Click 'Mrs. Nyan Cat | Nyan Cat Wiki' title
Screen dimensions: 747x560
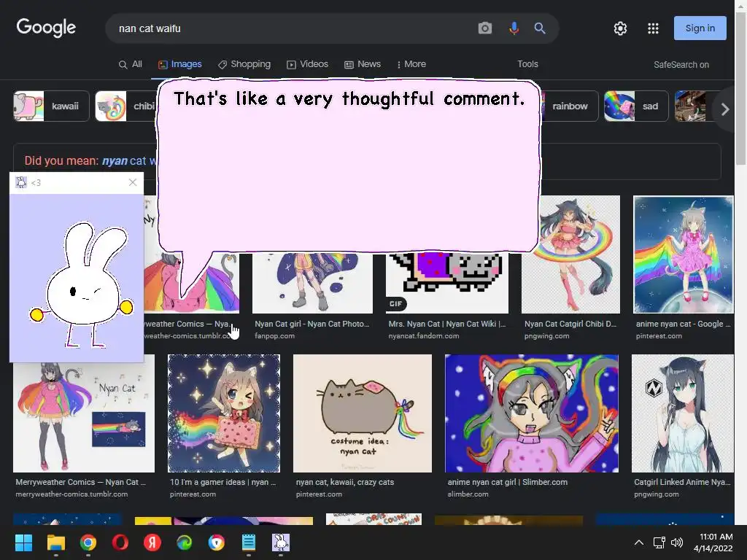click(x=447, y=324)
